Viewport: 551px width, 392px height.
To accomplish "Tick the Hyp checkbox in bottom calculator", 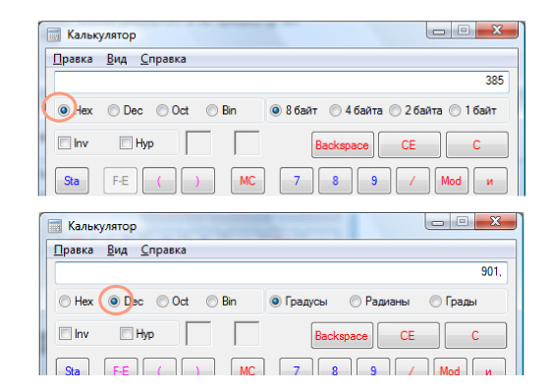I will click(x=126, y=333).
